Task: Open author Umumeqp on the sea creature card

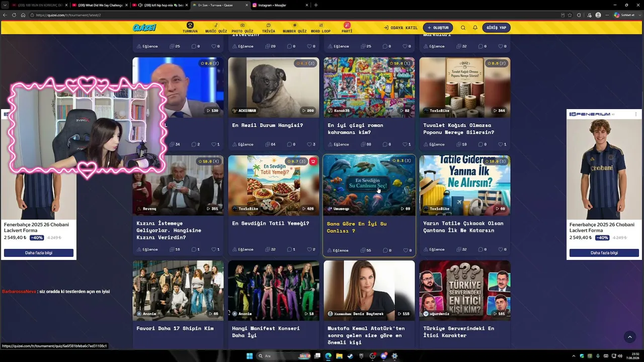Action: point(338,209)
